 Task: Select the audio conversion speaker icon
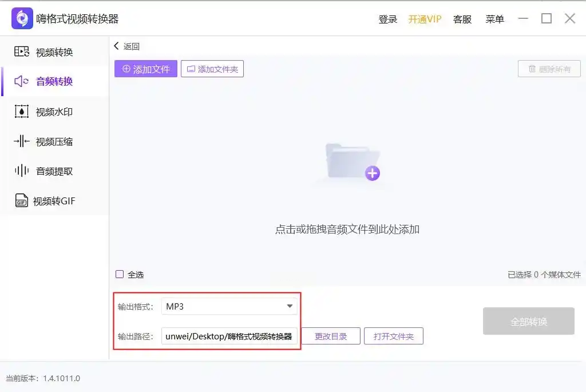22,81
